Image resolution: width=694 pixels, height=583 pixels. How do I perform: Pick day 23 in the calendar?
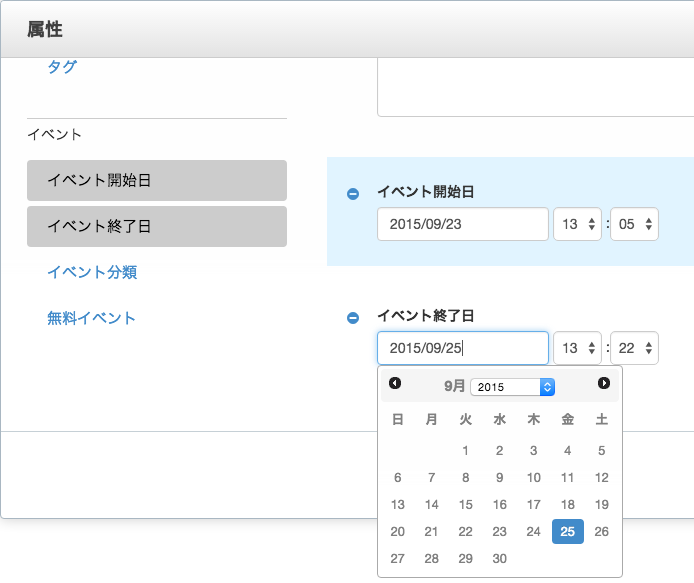click(499, 531)
